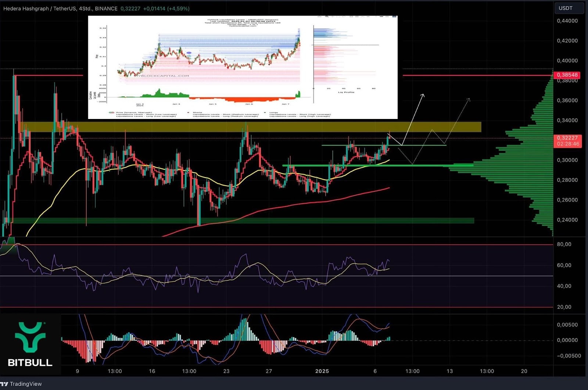
Task: Click the MACD 0,00500 scale label
Action: pyautogui.click(x=567, y=325)
